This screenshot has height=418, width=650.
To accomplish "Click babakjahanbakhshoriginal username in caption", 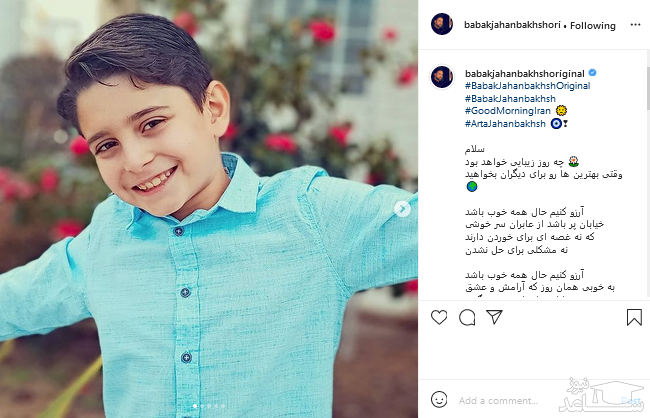I will (525, 74).
